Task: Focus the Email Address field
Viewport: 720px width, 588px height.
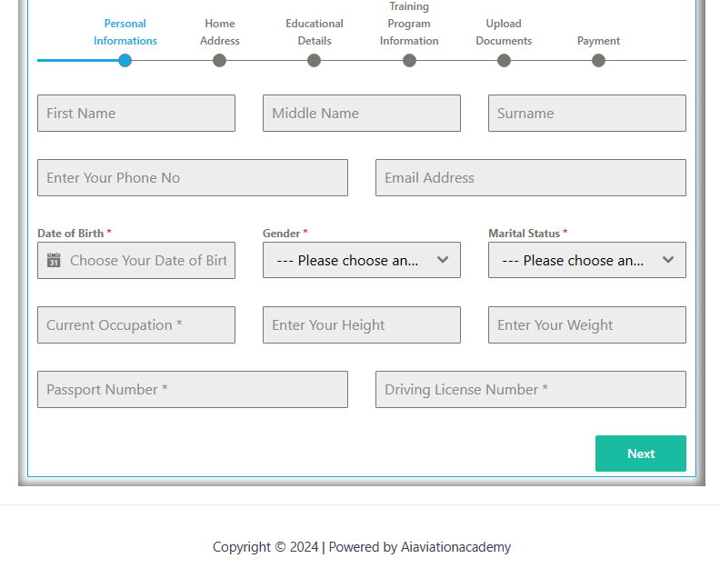Action: (x=530, y=178)
